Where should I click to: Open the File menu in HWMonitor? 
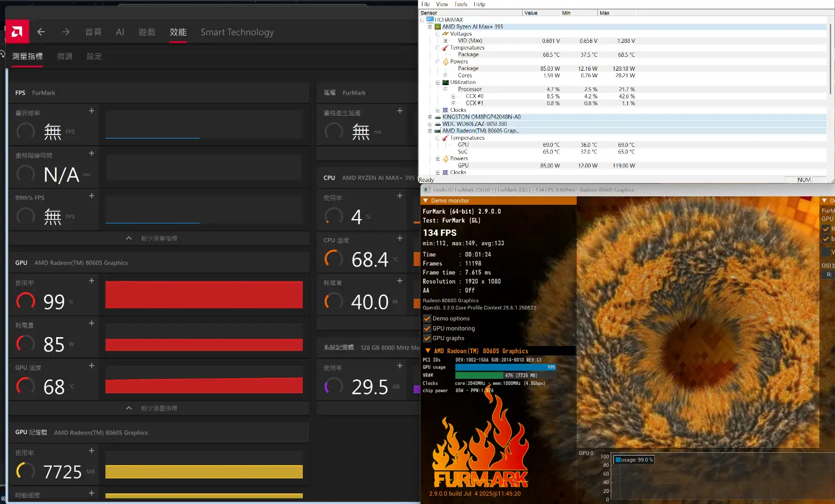pyautogui.click(x=426, y=4)
